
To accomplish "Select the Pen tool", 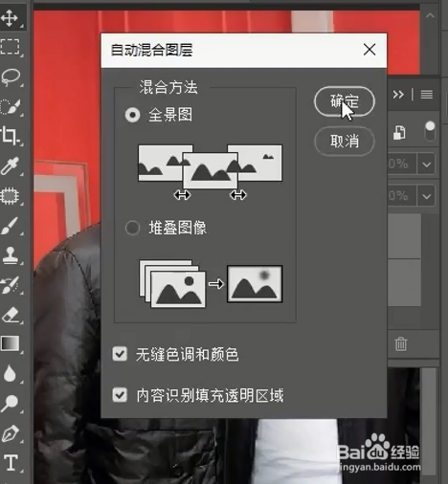I will coord(11,433).
